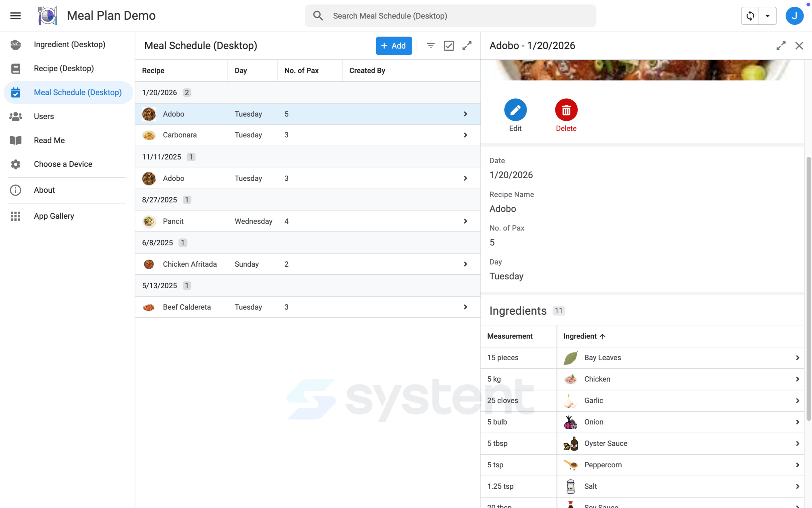Open chevron of Beef Caldereta row

click(x=465, y=307)
